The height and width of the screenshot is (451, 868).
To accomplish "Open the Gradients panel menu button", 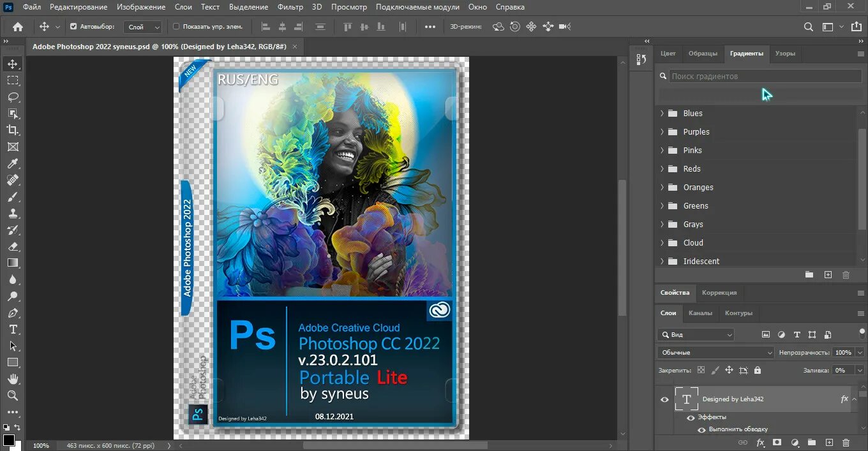I will [x=860, y=54].
